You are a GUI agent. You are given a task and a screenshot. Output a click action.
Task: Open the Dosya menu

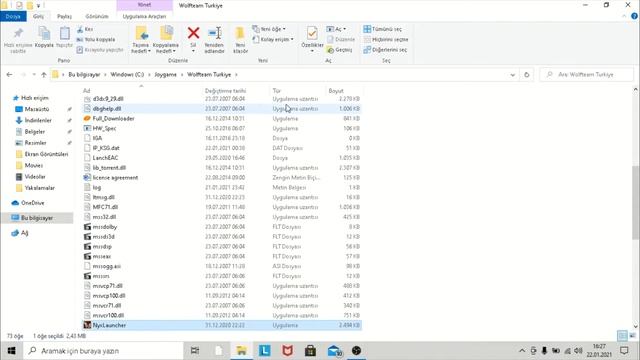(13, 16)
